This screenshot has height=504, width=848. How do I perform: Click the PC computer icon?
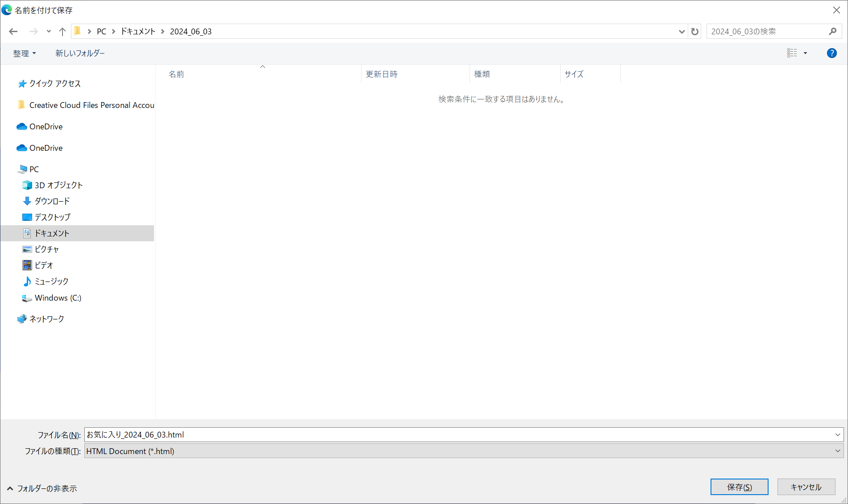point(22,169)
